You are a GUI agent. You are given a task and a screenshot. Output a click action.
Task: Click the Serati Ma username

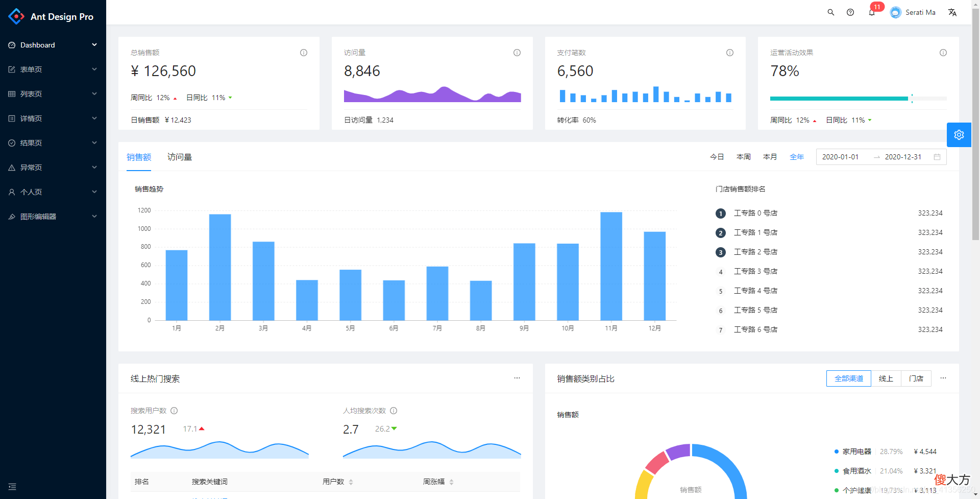[920, 13]
